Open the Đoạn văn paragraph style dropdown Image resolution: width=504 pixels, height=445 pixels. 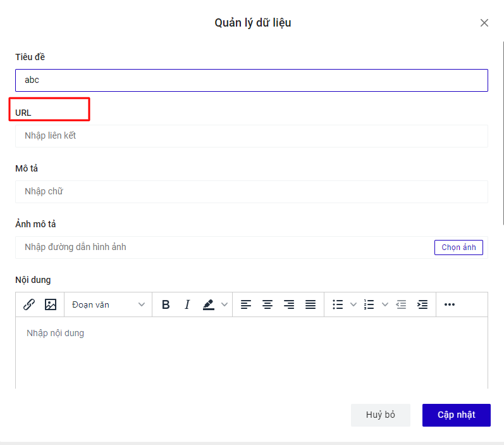click(x=108, y=304)
